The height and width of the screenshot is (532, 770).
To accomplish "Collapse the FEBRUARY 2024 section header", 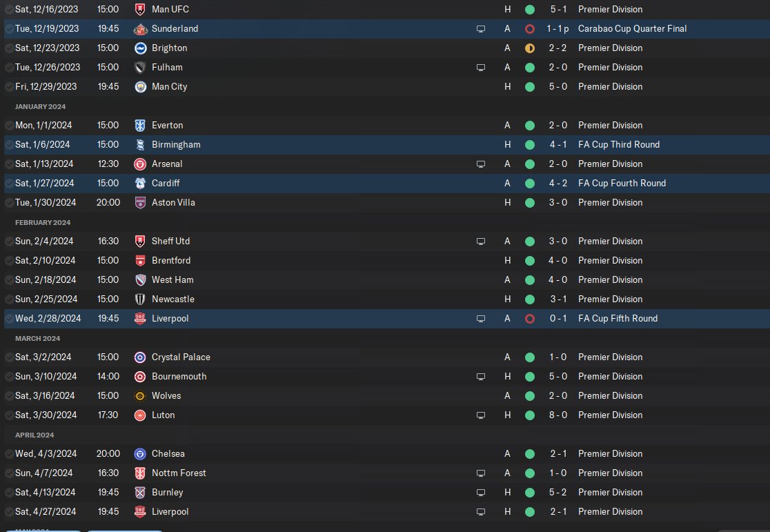I will coord(43,222).
